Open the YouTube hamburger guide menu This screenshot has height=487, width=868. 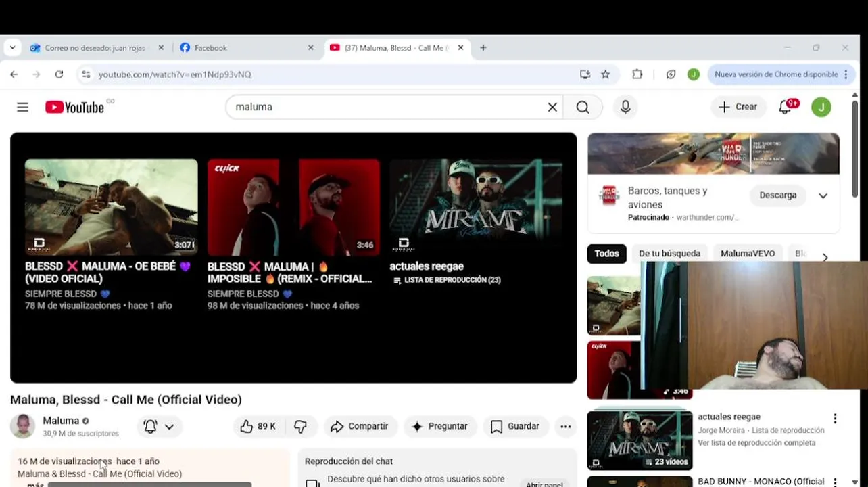pyautogui.click(x=22, y=107)
